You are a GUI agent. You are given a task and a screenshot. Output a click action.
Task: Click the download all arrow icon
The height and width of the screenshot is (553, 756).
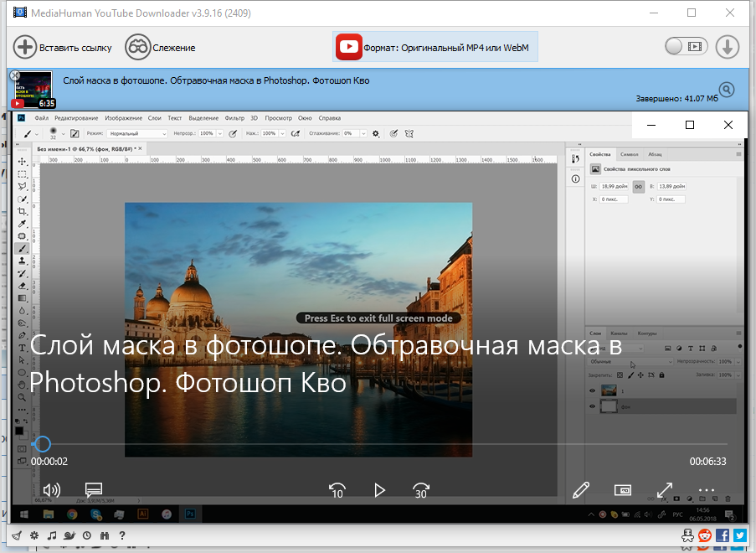(x=727, y=48)
